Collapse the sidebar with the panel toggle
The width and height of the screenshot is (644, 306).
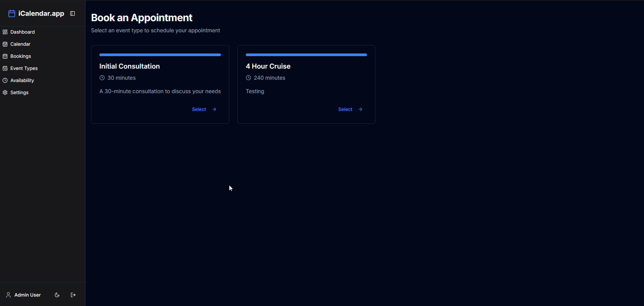pos(73,13)
